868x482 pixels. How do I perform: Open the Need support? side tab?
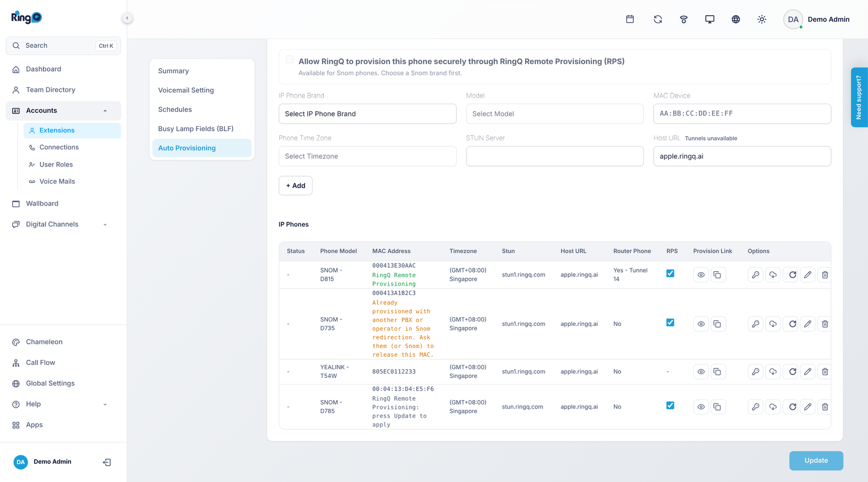coord(859,98)
